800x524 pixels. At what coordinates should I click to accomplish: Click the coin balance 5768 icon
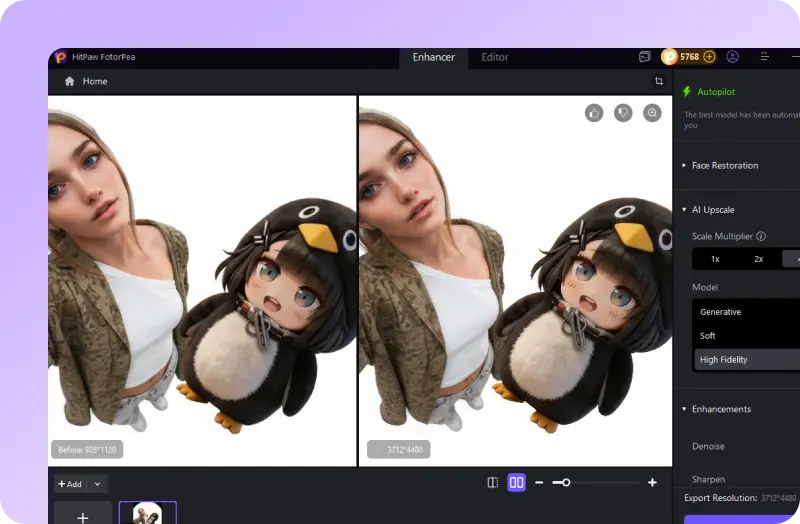[x=669, y=57]
